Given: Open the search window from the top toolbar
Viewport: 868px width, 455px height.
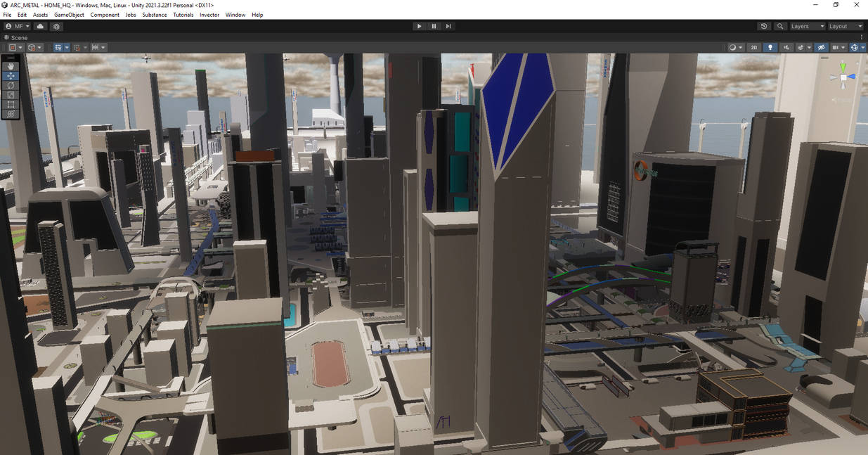Looking at the screenshot, I should [x=779, y=26].
